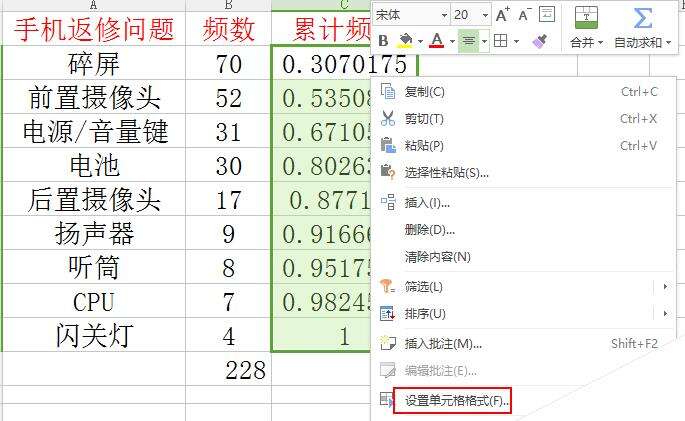Select frequency cell with value 52
Image resolution: width=685 pixels, height=421 pixels.
point(228,97)
